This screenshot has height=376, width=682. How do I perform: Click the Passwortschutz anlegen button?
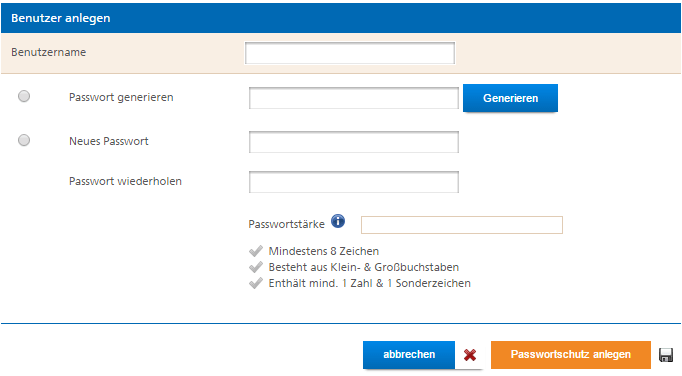(571, 355)
